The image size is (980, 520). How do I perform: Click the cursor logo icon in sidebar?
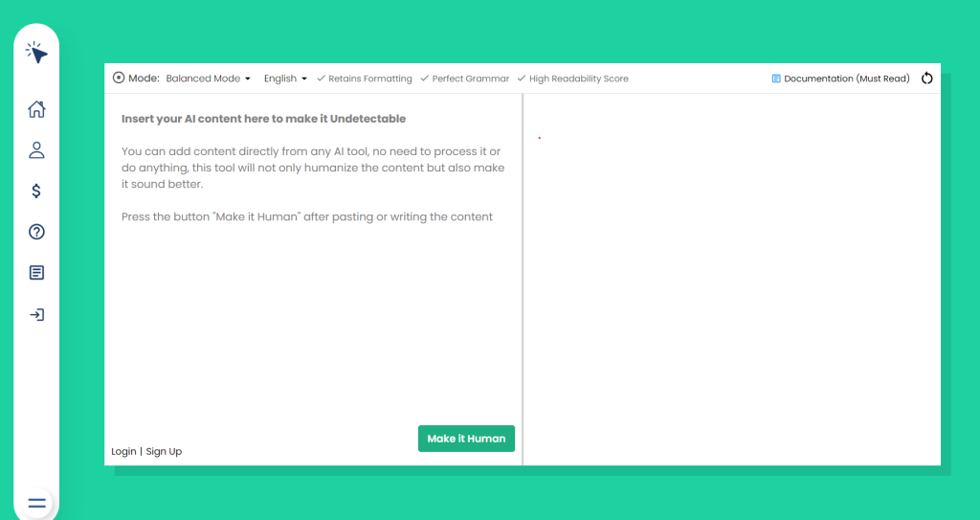(37, 53)
